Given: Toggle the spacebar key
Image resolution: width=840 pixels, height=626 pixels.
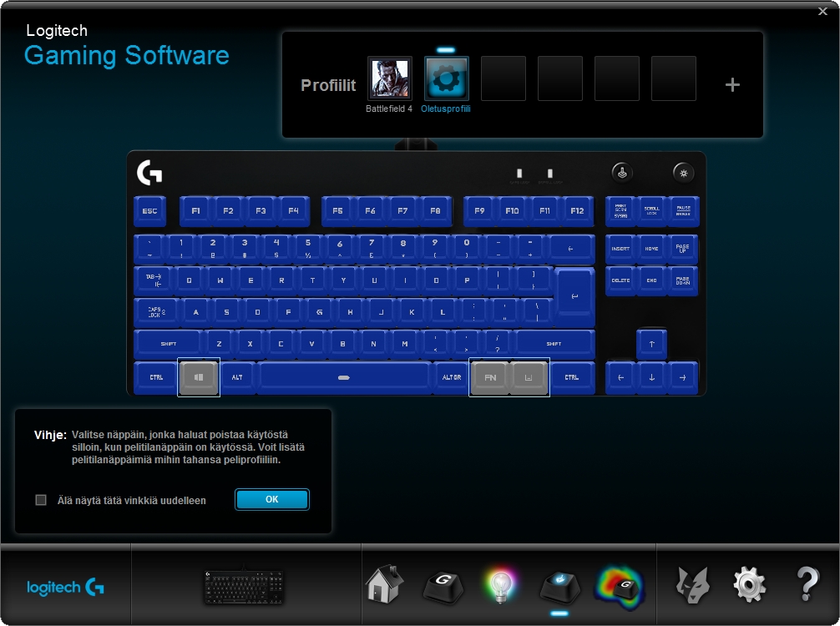Looking at the screenshot, I should pos(345,377).
